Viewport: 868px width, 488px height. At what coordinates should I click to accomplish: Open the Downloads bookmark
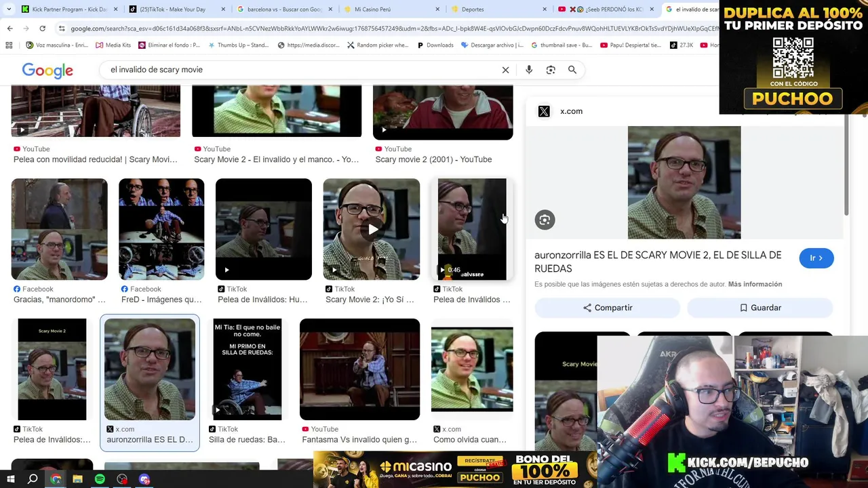click(x=435, y=45)
